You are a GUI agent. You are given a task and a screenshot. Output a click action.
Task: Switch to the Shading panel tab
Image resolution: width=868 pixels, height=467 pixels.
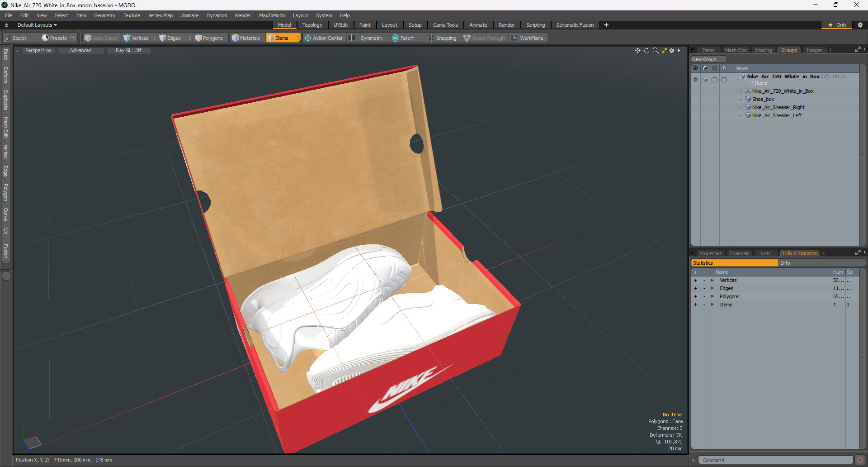[x=763, y=50]
